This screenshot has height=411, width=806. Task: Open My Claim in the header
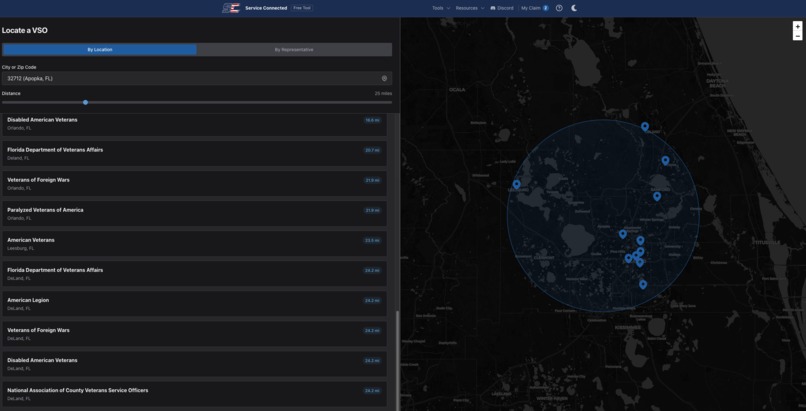(x=535, y=8)
